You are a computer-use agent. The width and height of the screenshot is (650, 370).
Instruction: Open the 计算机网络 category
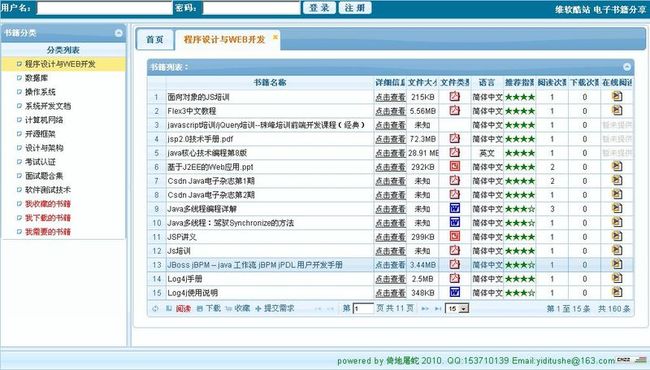click(x=44, y=120)
